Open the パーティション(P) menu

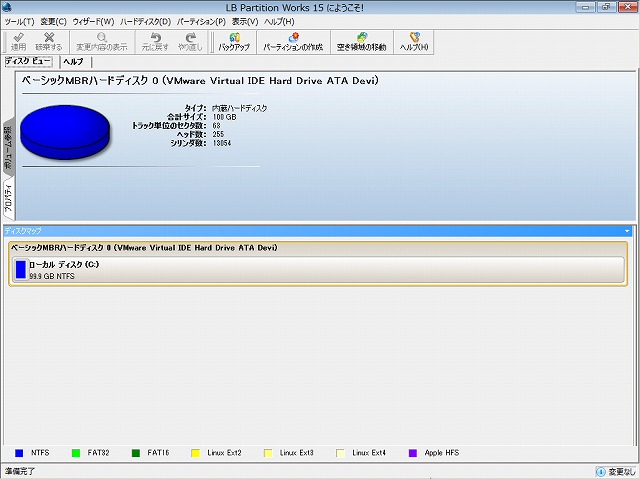201,22
